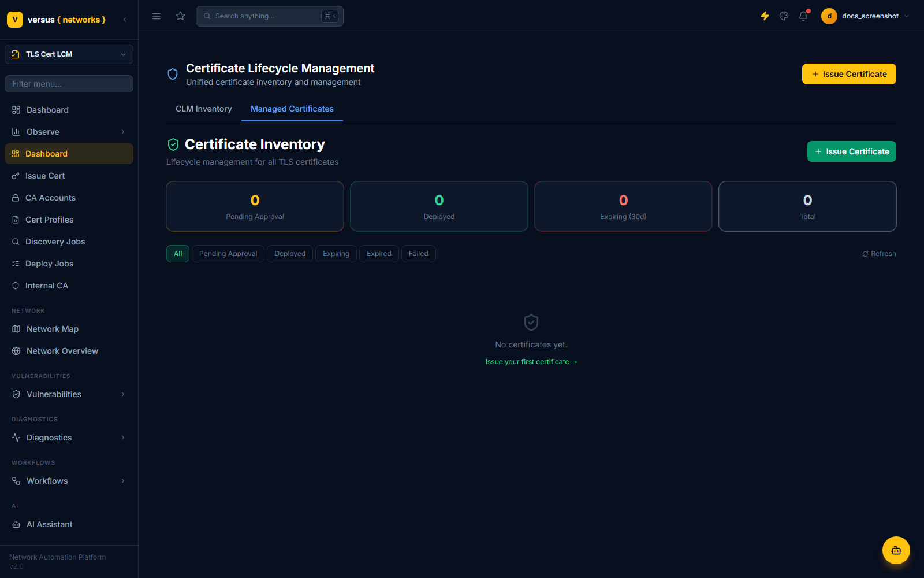Click the Issue Cert key icon
The width and height of the screenshot is (924, 578).
(16, 176)
